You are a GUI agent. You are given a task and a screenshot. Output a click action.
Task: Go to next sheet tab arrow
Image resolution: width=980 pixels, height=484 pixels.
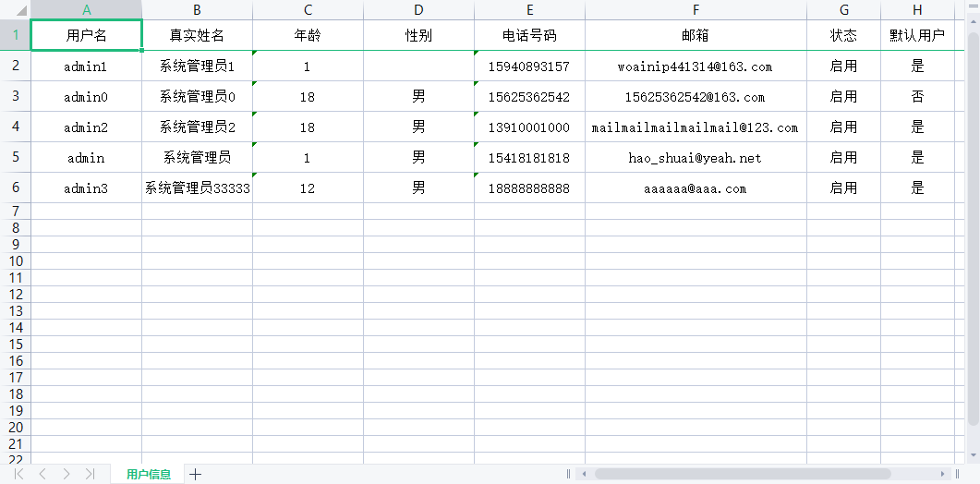point(66,474)
